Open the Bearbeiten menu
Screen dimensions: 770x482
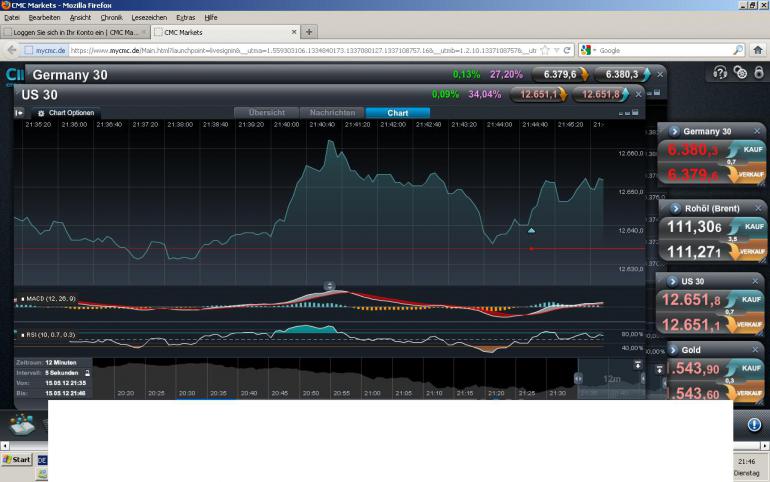(x=44, y=18)
